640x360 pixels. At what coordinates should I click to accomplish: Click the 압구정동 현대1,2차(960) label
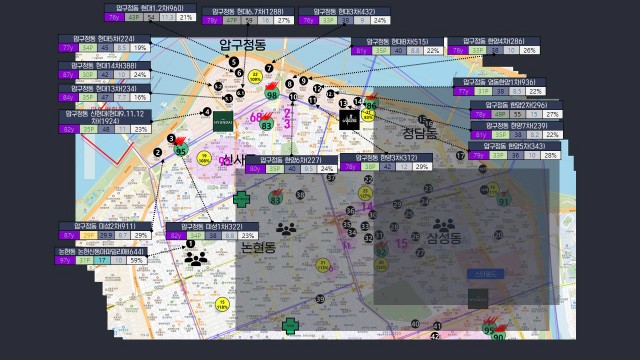[150, 8]
